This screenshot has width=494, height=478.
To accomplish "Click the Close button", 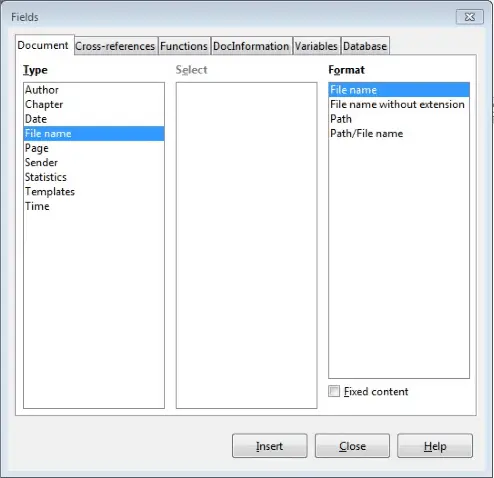I will (x=352, y=446).
